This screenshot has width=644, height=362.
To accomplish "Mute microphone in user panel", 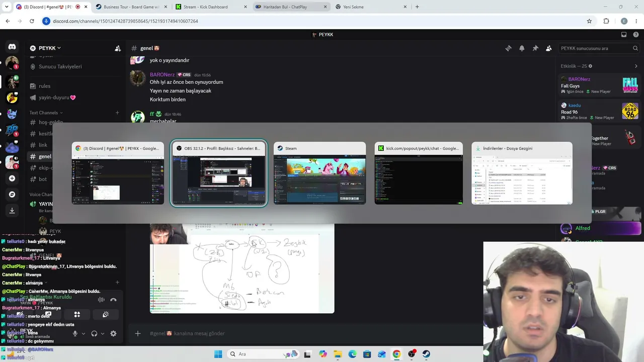I will pos(75,333).
